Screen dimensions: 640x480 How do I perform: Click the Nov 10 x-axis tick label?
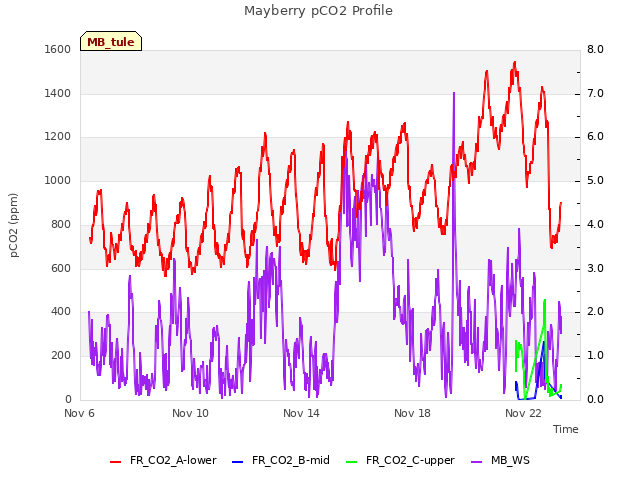coord(190,413)
